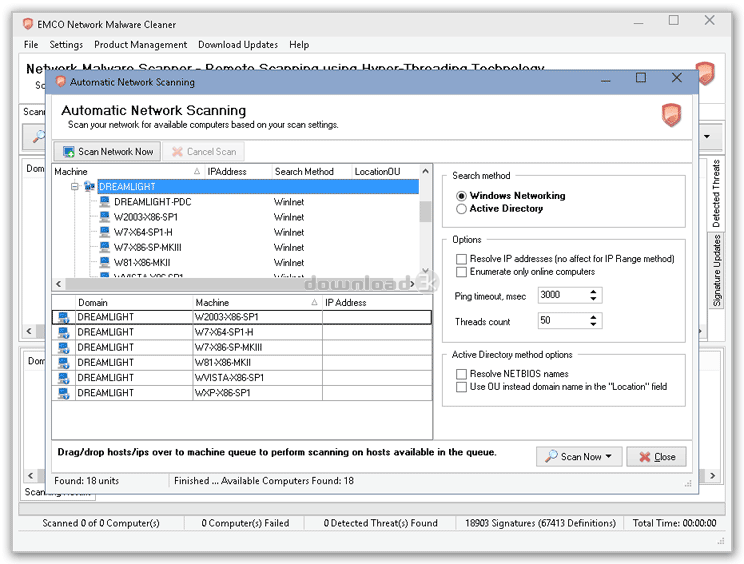Click the Ping timeout input field
Viewport: 744px width, 564px height.
(x=563, y=295)
